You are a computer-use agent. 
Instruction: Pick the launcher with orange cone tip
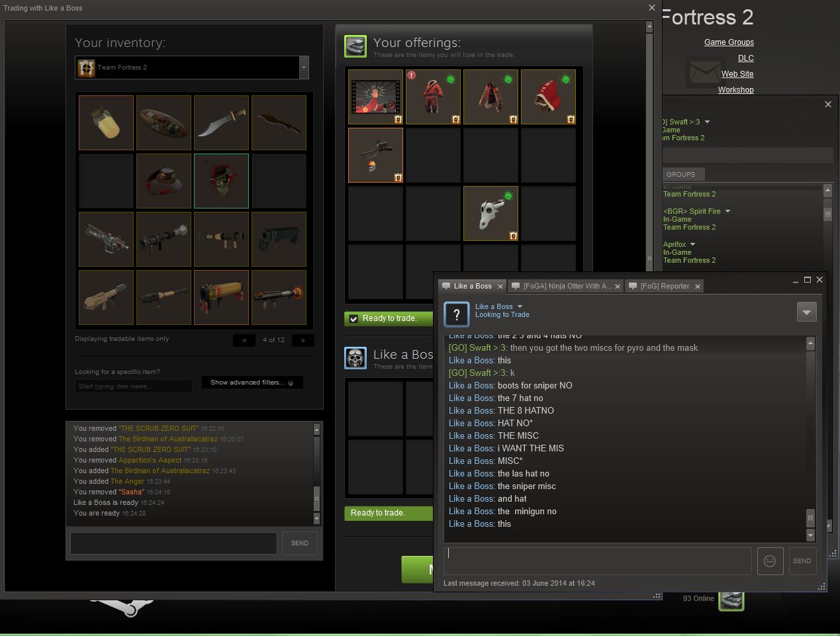pyautogui.click(x=279, y=297)
